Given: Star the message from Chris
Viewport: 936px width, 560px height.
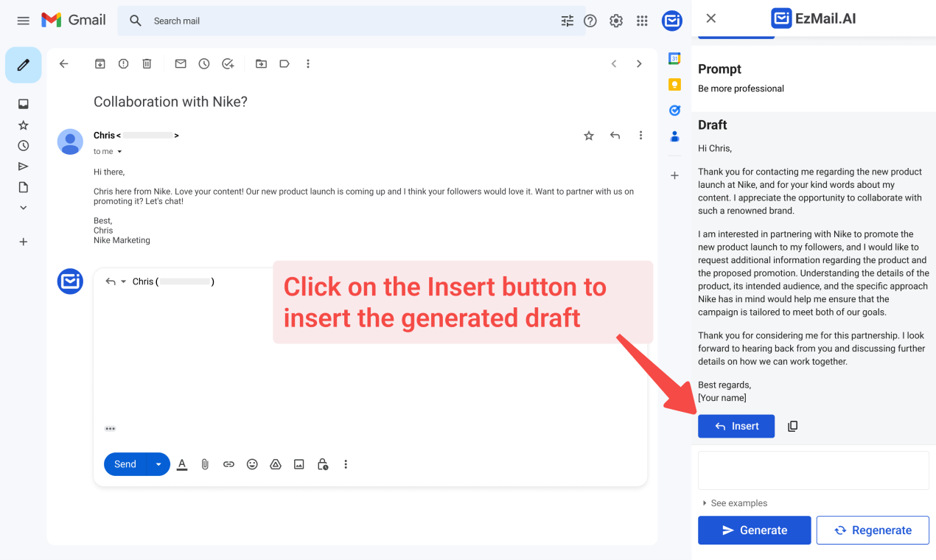Looking at the screenshot, I should click(589, 136).
